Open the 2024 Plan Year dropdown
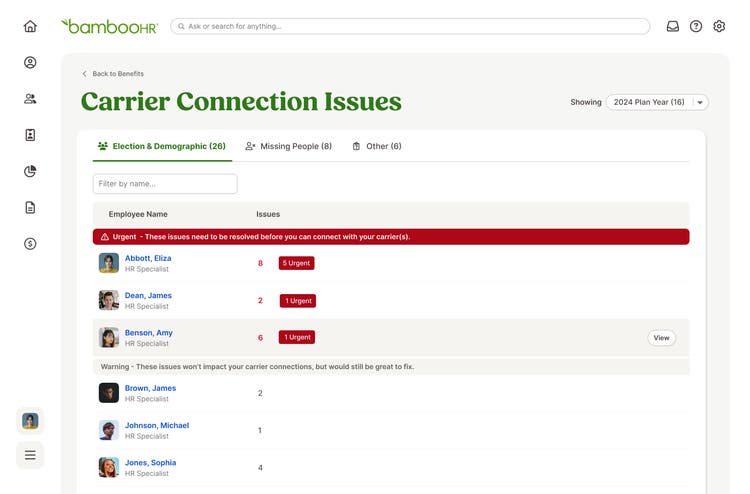Screen dimensions: 750x494 [x=657, y=102]
